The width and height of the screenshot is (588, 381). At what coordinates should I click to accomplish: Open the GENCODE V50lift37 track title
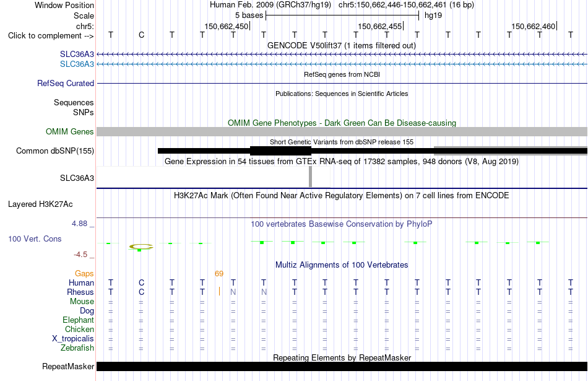(x=342, y=45)
